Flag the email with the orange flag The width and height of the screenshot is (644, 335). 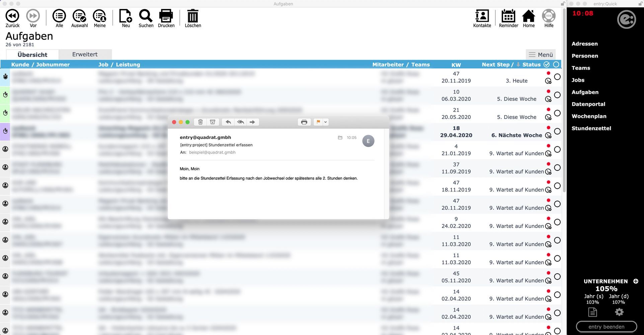(x=318, y=122)
